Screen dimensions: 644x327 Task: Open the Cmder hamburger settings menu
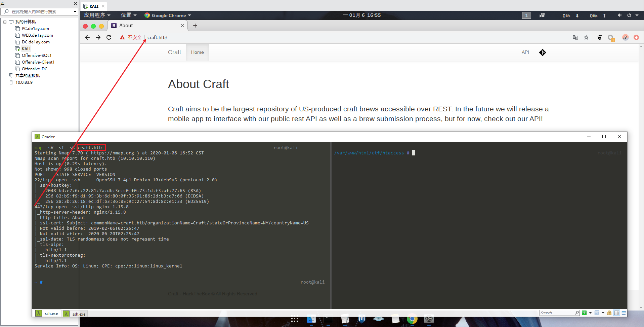(x=624, y=313)
